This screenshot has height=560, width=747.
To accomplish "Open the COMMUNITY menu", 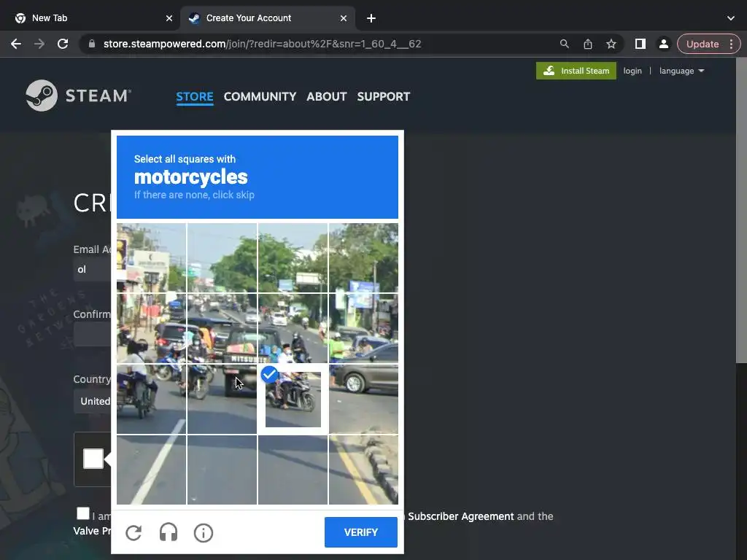I will [x=260, y=97].
